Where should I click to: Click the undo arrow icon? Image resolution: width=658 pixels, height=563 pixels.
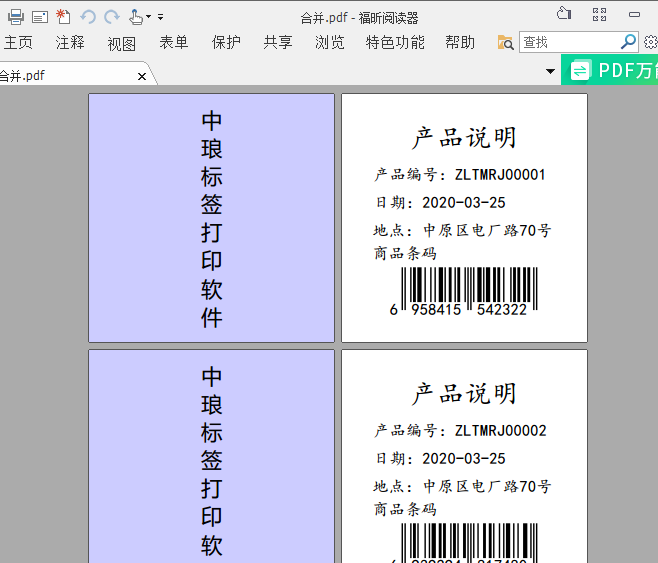click(88, 16)
